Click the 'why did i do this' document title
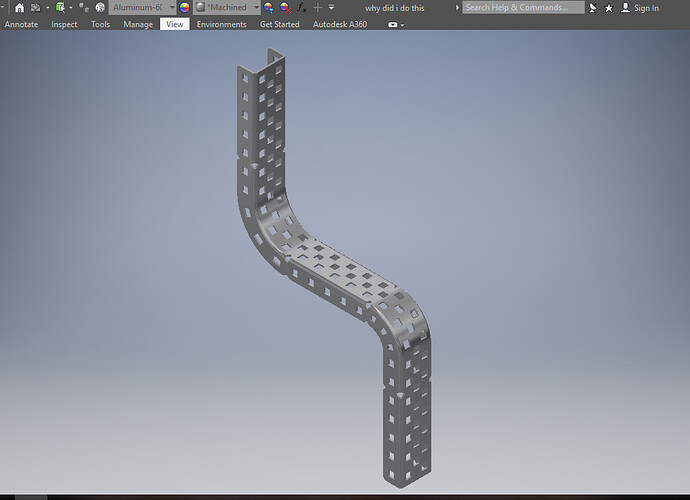This screenshot has width=690, height=500. click(x=395, y=8)
